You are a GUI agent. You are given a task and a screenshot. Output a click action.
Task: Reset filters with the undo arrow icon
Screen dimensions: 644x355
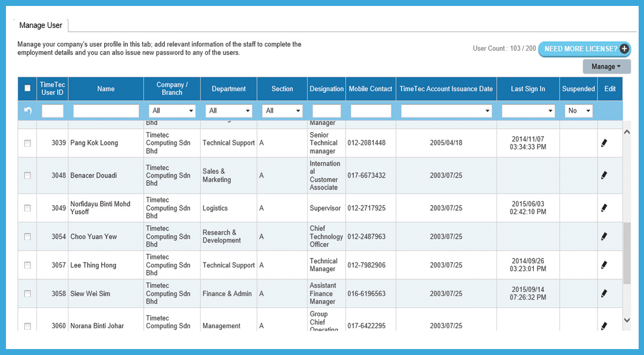click(x=27, y=111)
